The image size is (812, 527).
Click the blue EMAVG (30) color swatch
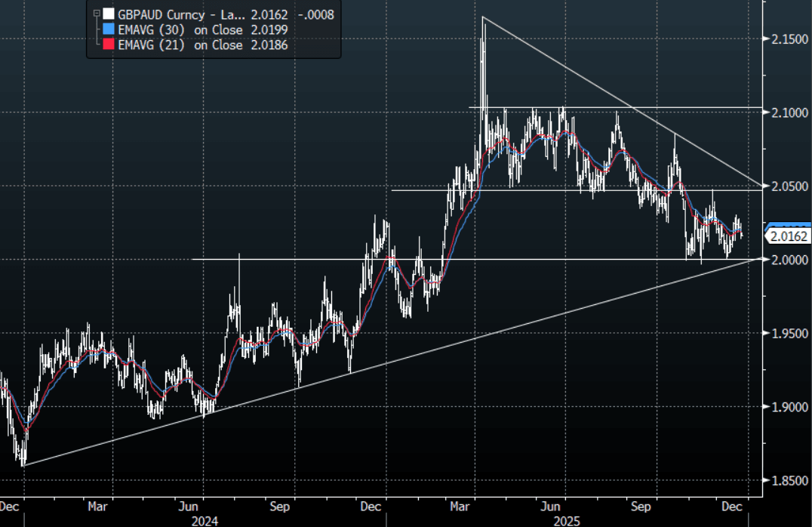[x=109, y=29]
